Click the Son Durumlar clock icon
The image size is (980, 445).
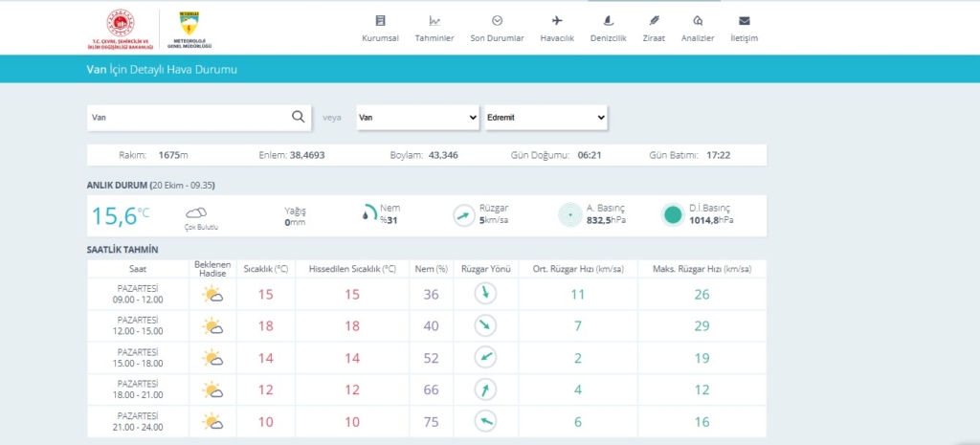click(x=497, y=21)
